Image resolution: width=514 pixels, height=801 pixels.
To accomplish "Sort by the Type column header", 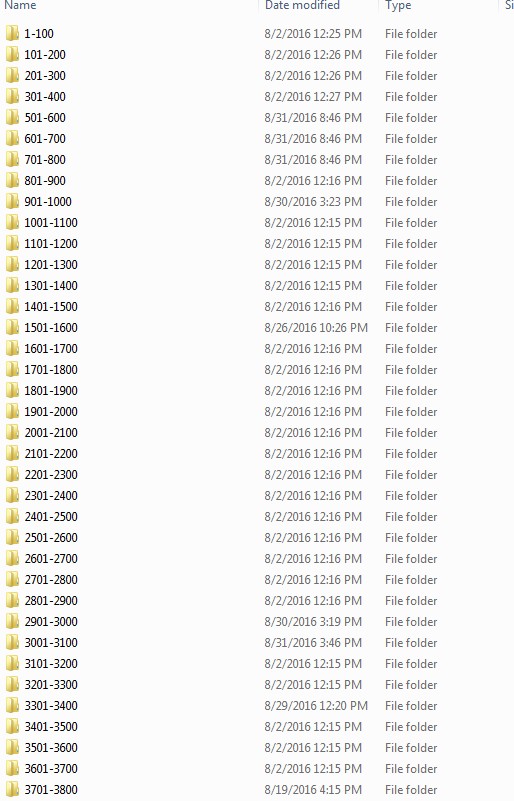I will tap(398, 5).
